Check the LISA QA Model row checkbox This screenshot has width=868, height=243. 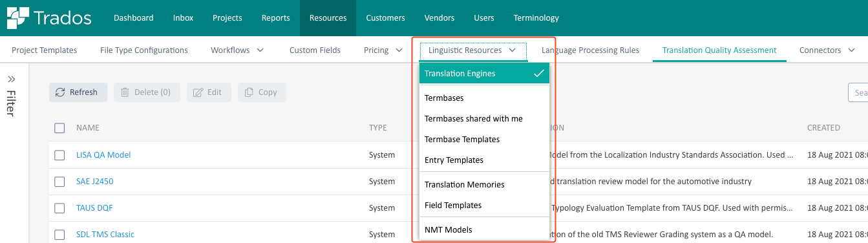(x=59, y=155)
